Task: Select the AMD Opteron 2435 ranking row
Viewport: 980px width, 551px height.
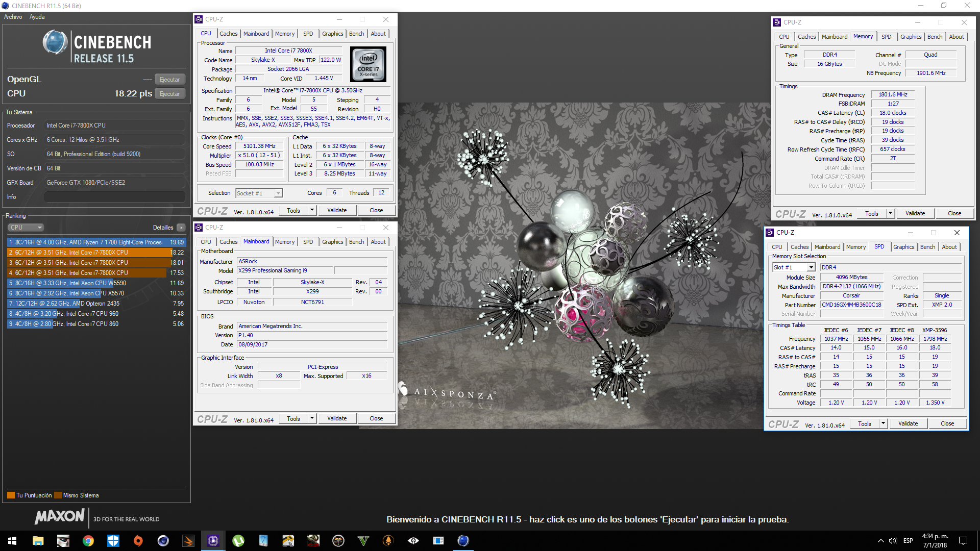Action: click(96, 304)
